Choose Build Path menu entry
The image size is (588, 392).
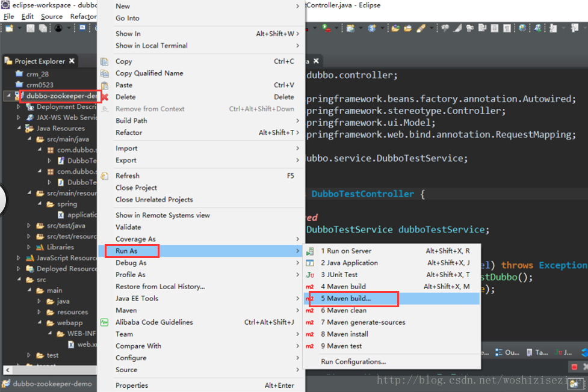click(201, 121)
